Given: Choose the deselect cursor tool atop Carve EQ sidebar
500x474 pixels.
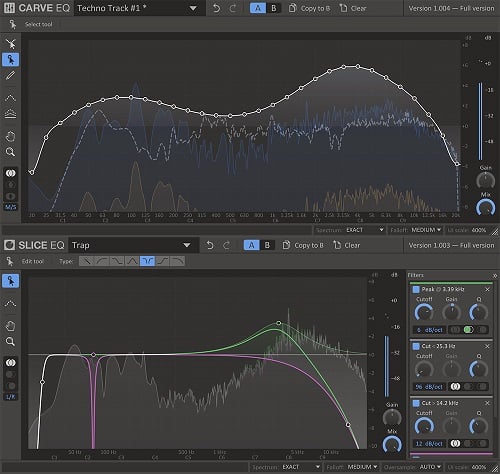Looking at the screenshot, I should point(10,44).
